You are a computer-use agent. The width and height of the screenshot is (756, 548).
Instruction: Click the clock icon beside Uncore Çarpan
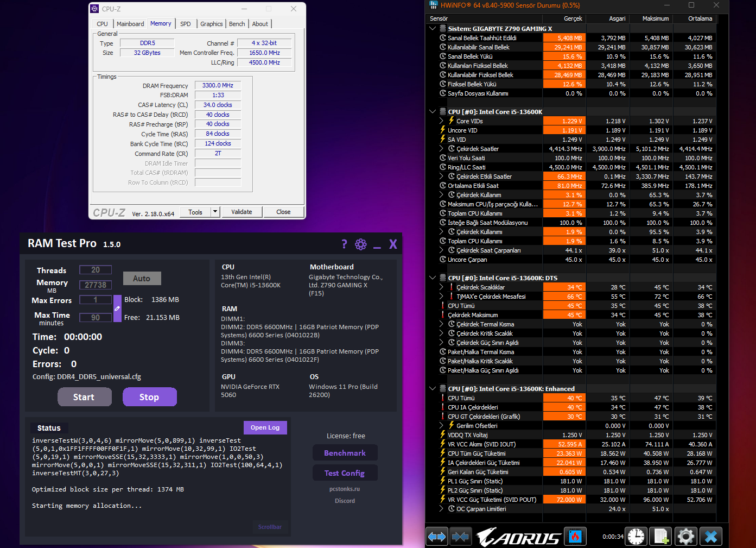click(x=443, y=260)
